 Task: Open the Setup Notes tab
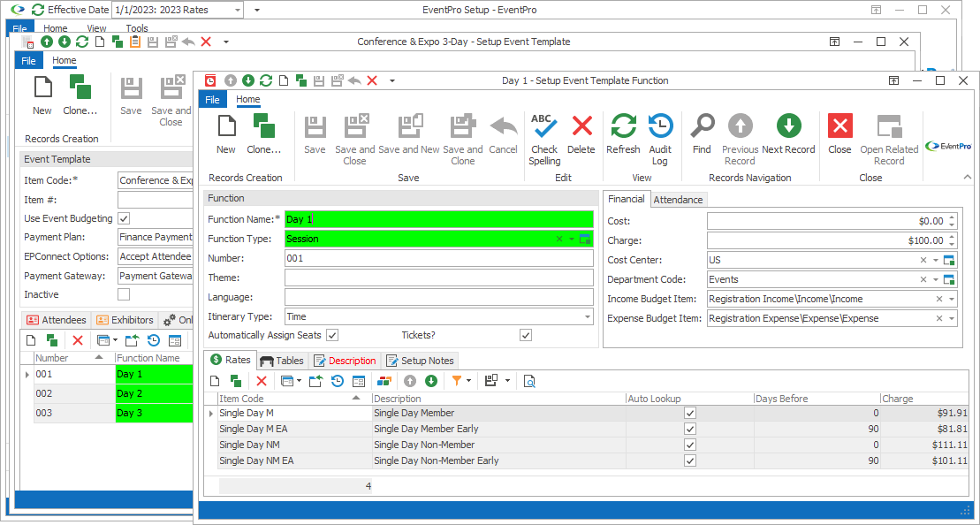pyautogui.click(x=421, y=361)
